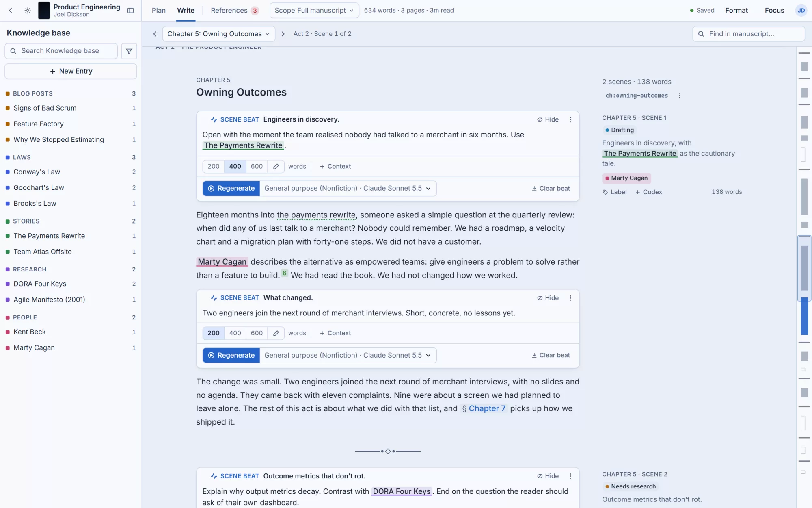Viewport: 812px width, 508px height.
Task: Hide the Outcome metrics scene beat
Action: coord(548,476)
